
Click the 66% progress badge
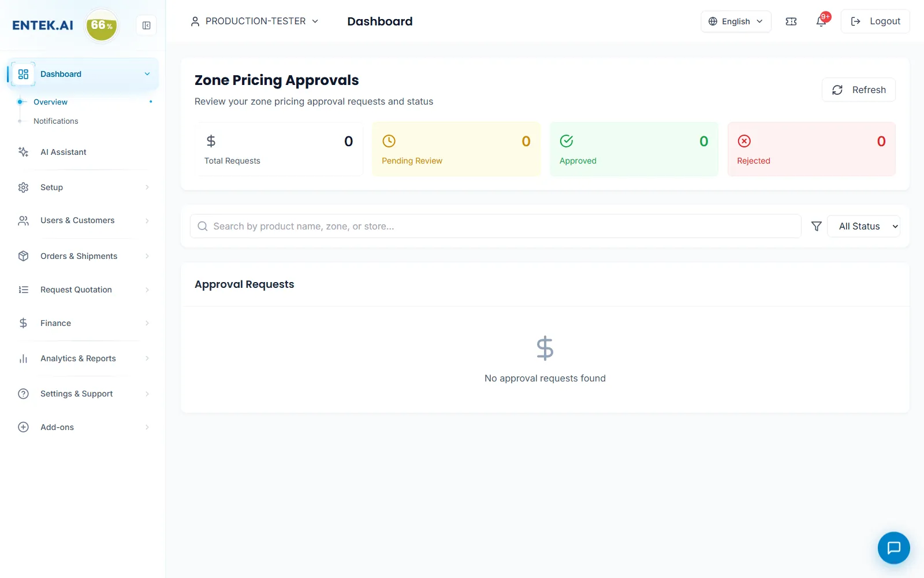point(102,25)
